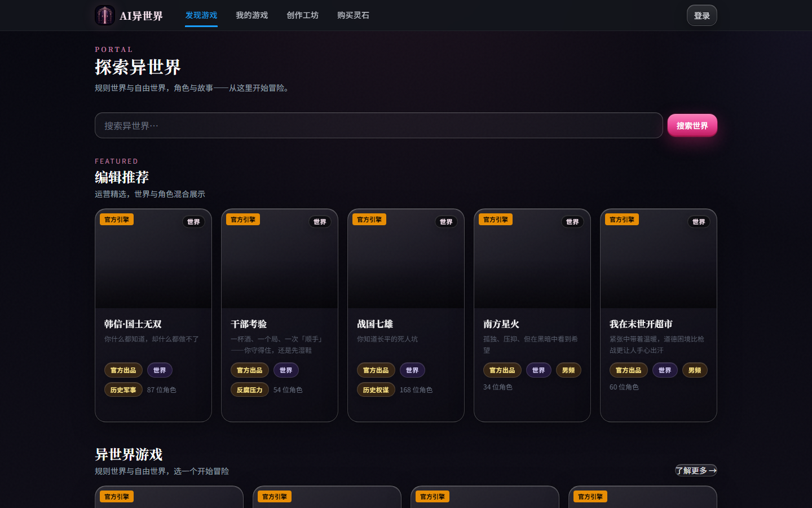Viewport: 812px width, 508px height.
Task: Click the 战国七雄 title
Action: (x=375, y=324)
